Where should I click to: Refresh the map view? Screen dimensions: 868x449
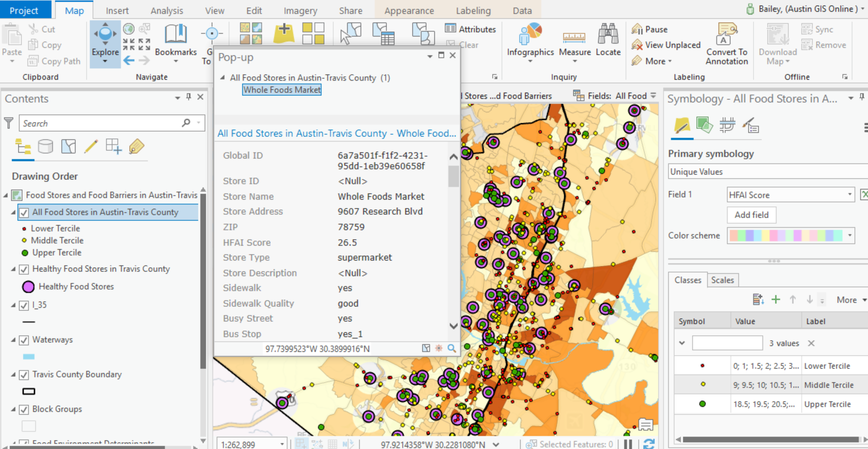(x=649, y=444)
